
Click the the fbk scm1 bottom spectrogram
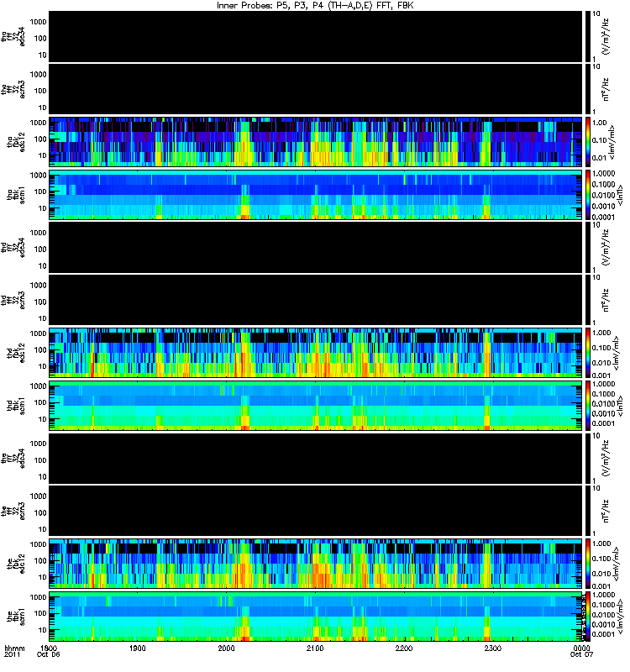pyautogui.click(x=316, y=617)
